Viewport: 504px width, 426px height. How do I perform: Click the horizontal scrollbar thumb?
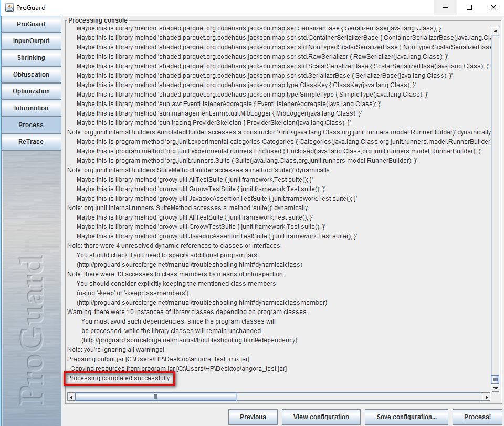pyautogui.click(x=155, y=397)
